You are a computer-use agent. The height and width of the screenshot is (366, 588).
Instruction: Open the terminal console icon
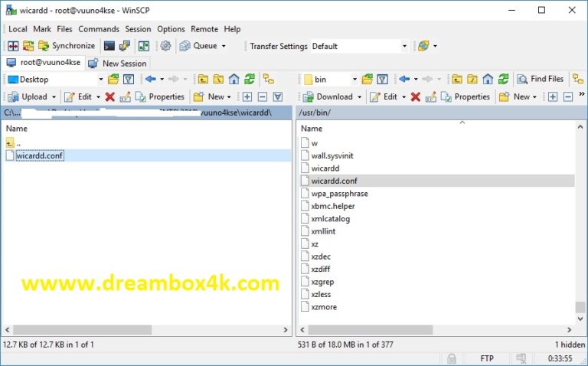pyautogui.click(x=109, y=46)
